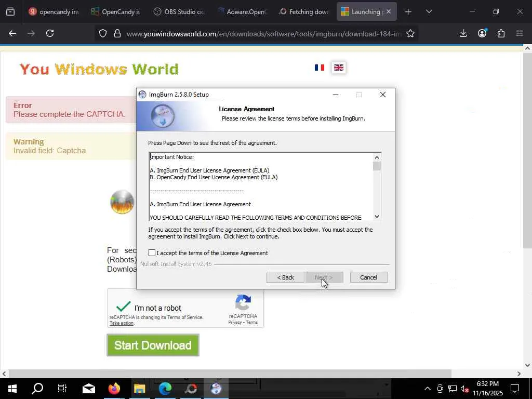Open the network tray icon
Screen dimensions: 532x399
point(453,389)
